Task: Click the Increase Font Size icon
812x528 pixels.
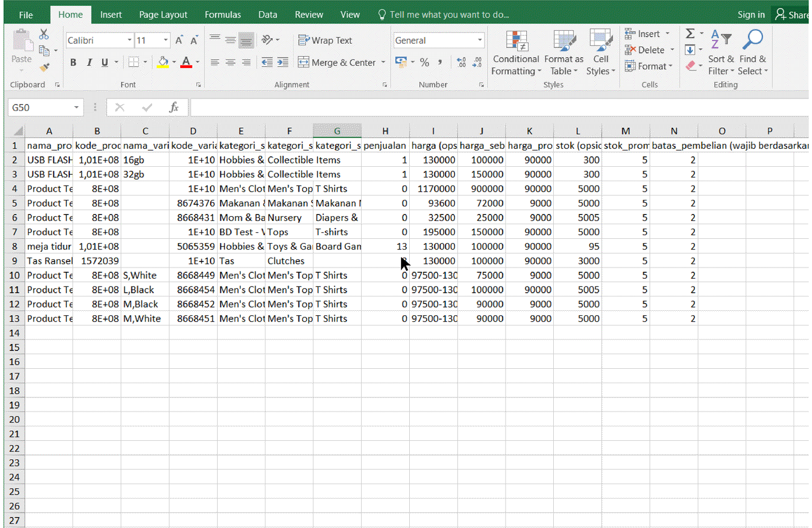Action: [179, 40]
